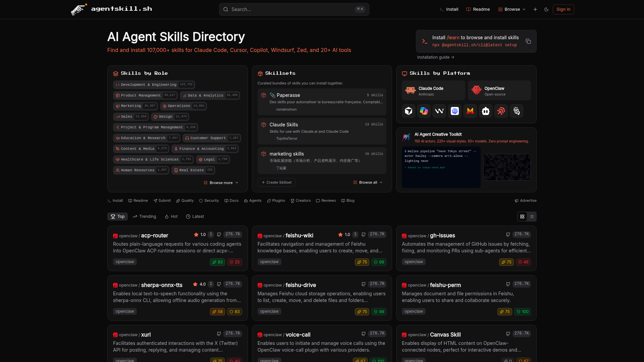This screenshot has height=362, width=644.
Task: Open the Real Estate role tag
Action: pos(193,170)
